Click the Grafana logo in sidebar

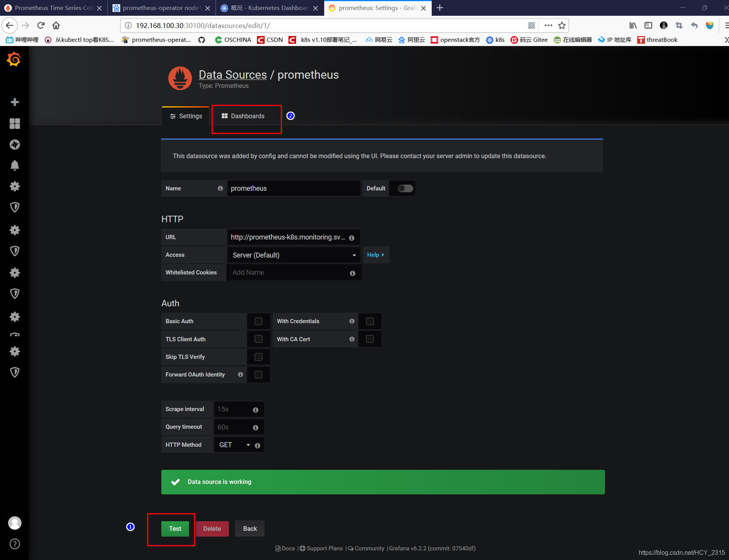tap(14, 59)
